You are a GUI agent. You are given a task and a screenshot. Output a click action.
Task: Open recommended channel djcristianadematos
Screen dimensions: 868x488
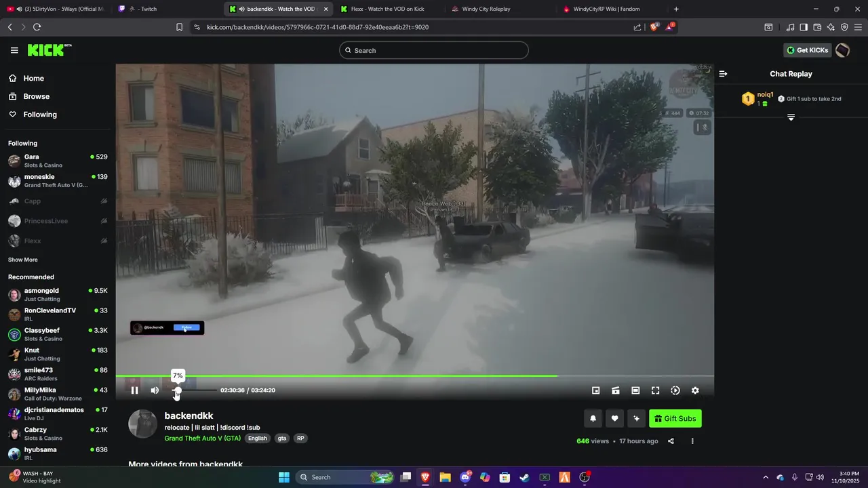pos(58,414)
